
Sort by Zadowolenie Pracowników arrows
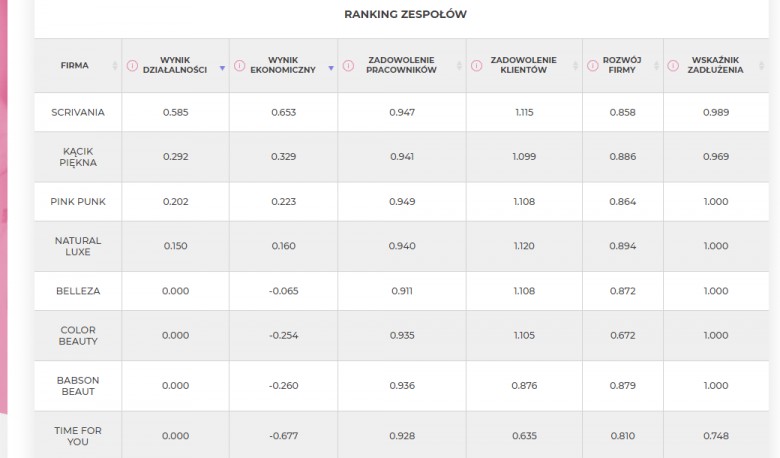pyautogui.click(x=459, y=66)
